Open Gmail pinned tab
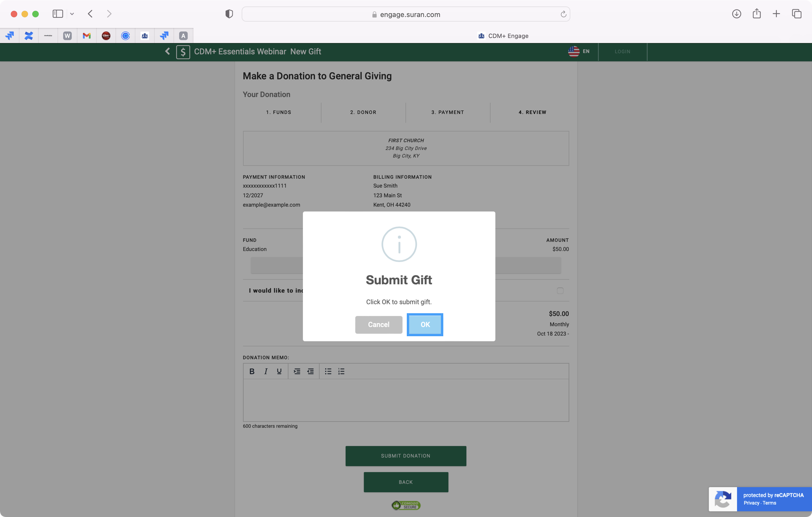Screen dimensions: 812x517 tap(86, 36)
